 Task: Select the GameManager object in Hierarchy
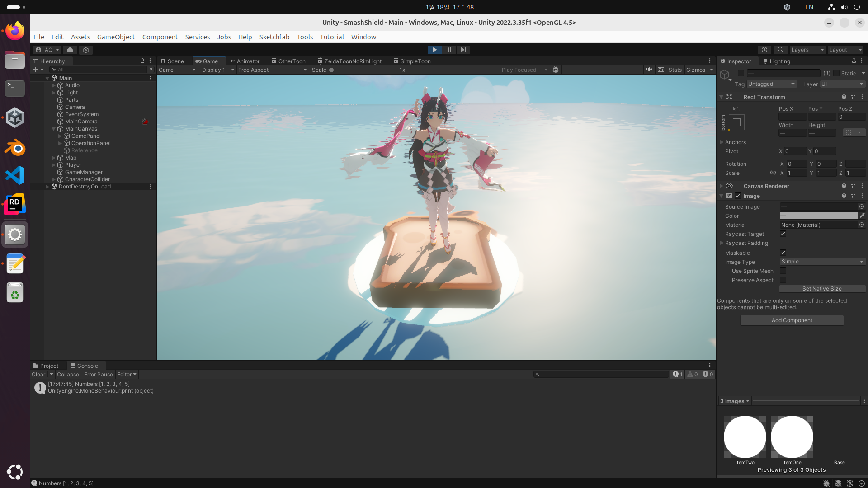pos(84,172)
